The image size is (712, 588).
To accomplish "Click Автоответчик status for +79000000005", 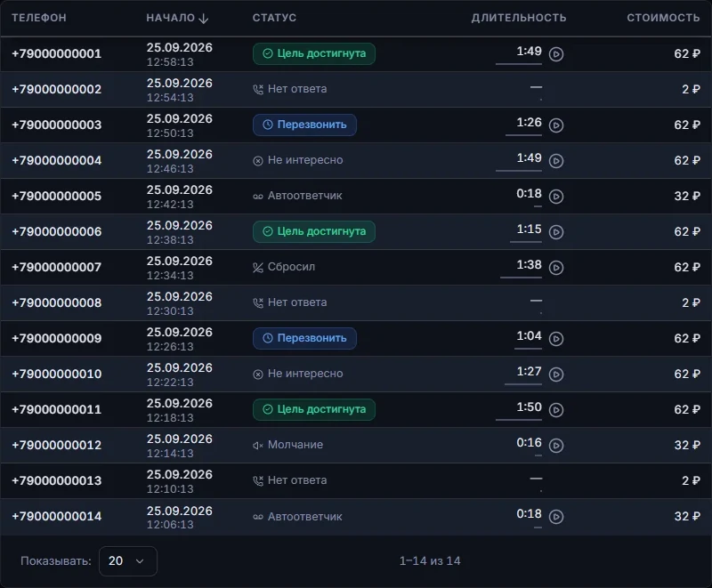I will pyautogui.click(x=297, y=196).
